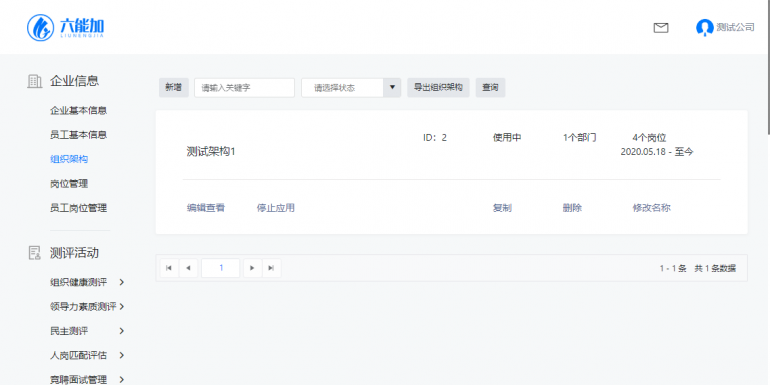
Task: Click the 新增 button
Action: pos(173,87)
